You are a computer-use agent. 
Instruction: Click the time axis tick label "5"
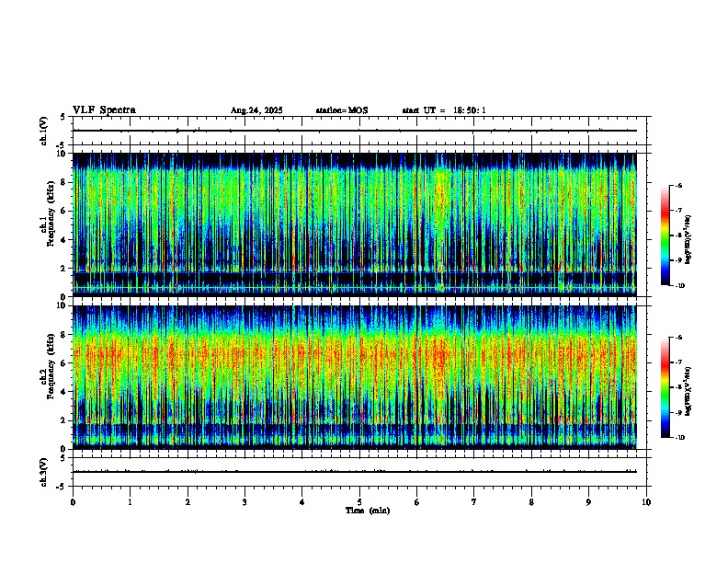point(359,502)
